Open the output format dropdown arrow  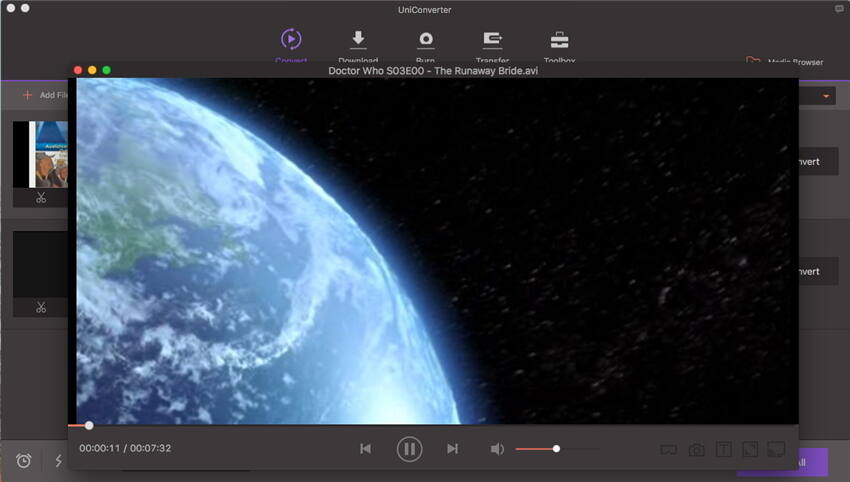point(826,96)
